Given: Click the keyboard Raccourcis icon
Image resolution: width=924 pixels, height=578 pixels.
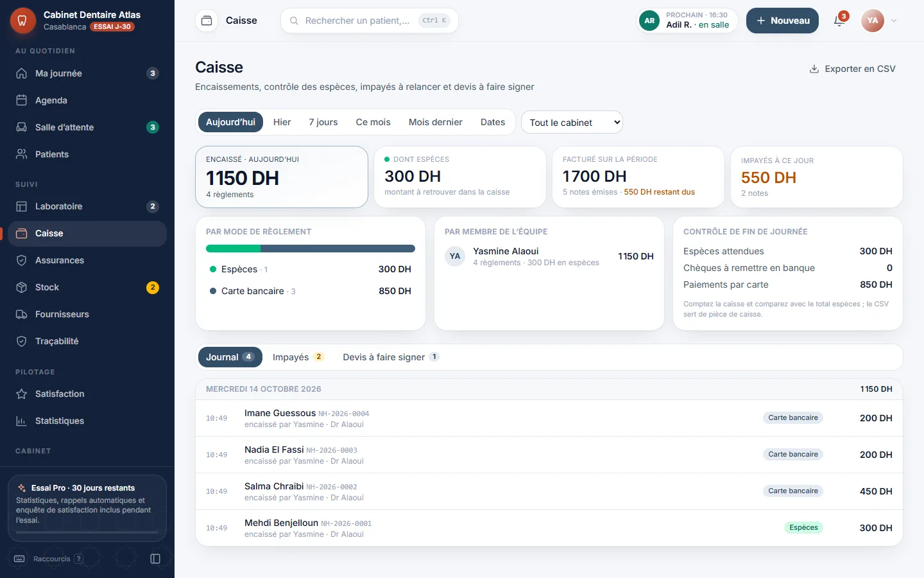Looking at the screenshot, I should point(19,559).
